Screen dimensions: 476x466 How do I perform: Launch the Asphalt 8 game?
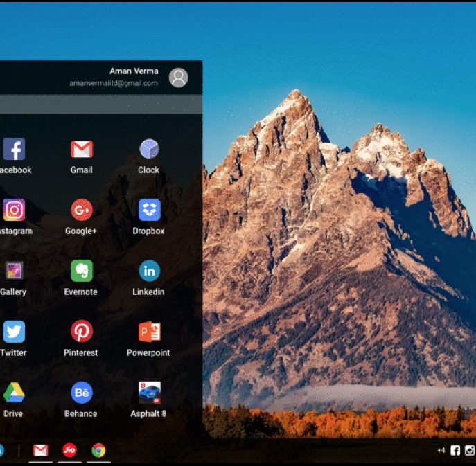(149, 393)
